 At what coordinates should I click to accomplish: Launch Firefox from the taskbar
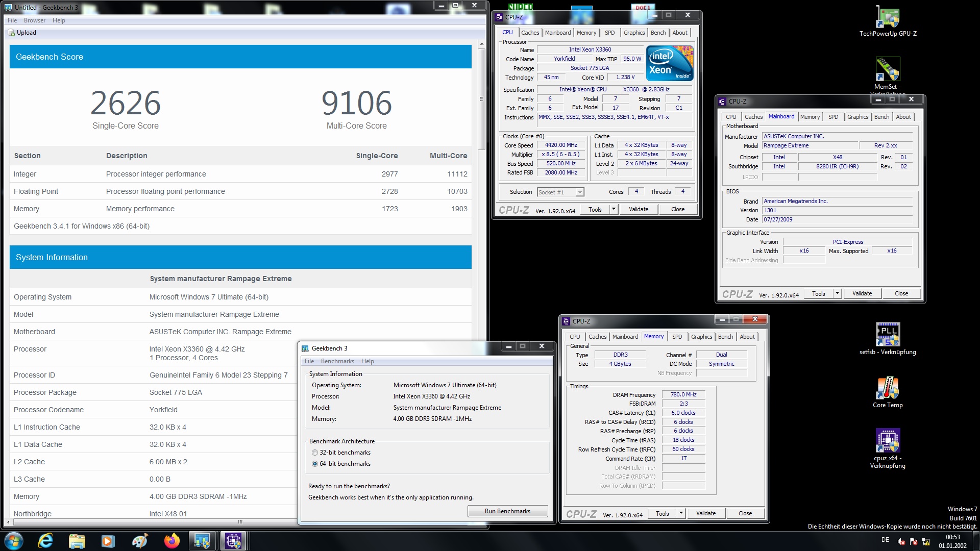pos(172,541)
